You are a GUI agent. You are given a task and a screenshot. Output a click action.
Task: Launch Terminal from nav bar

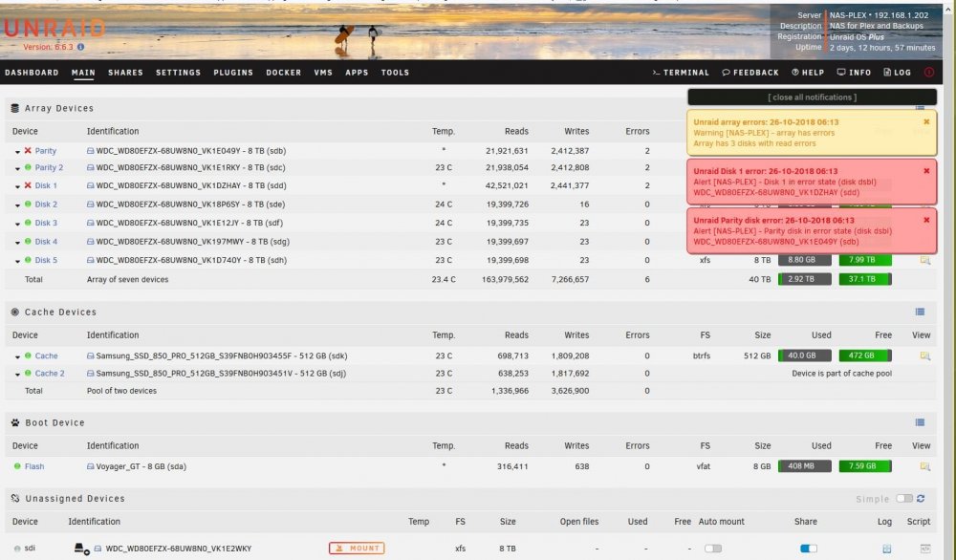(x=681, y=73)
